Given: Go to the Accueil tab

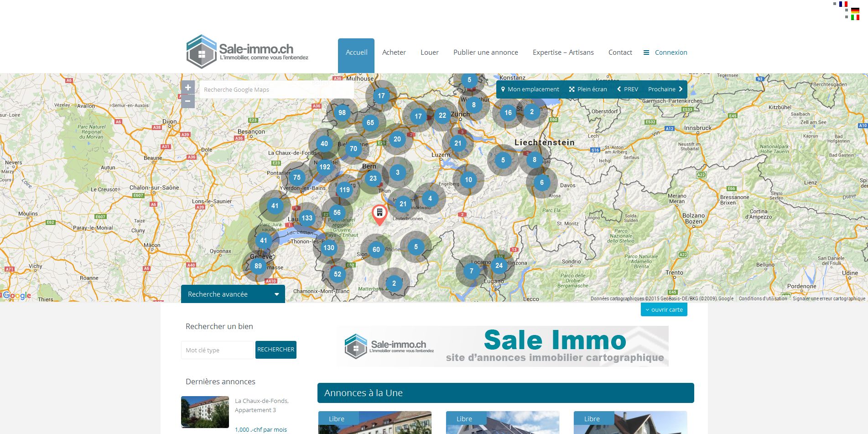Looking at the screenshot, I should pyautogui.click(x=356, y=55).
